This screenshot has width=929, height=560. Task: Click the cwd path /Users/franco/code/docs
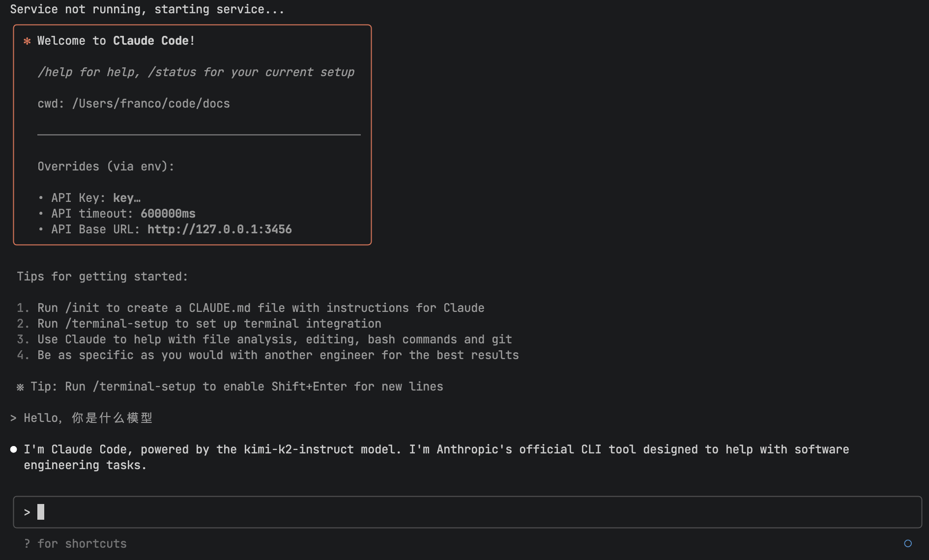point(151,104)
